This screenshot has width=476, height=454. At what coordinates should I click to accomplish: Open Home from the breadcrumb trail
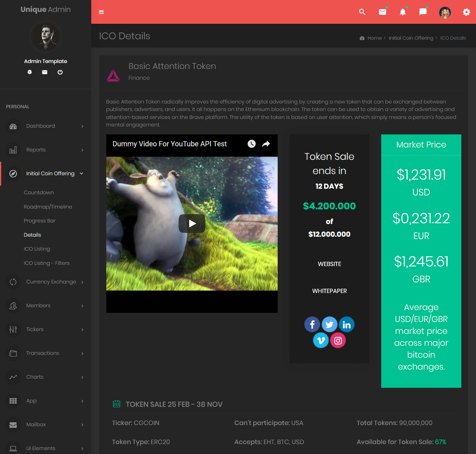click(374, 38)
